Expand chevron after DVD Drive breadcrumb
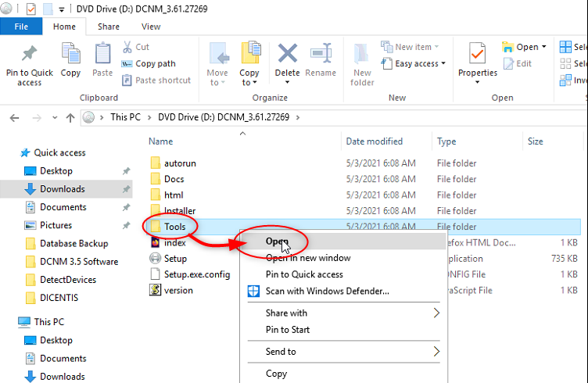The image size is (588, 383). [298, 118]
